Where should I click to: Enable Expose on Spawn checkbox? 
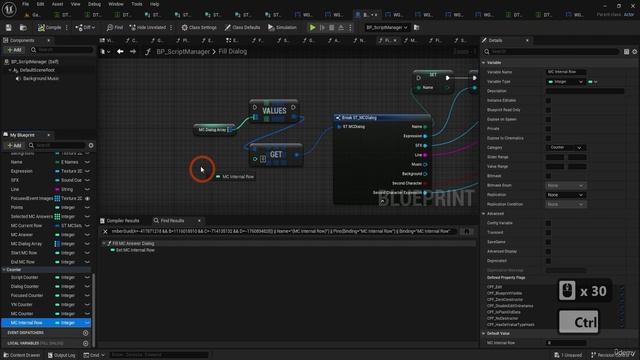(x=548, y=119)
